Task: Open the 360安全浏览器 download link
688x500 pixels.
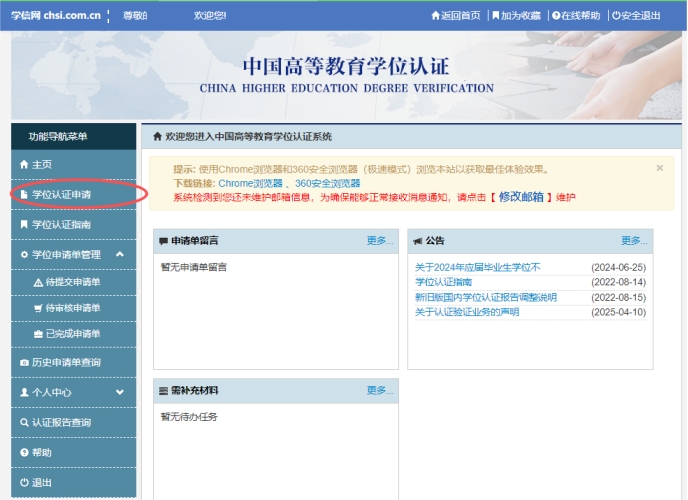Action: point(327,184)
